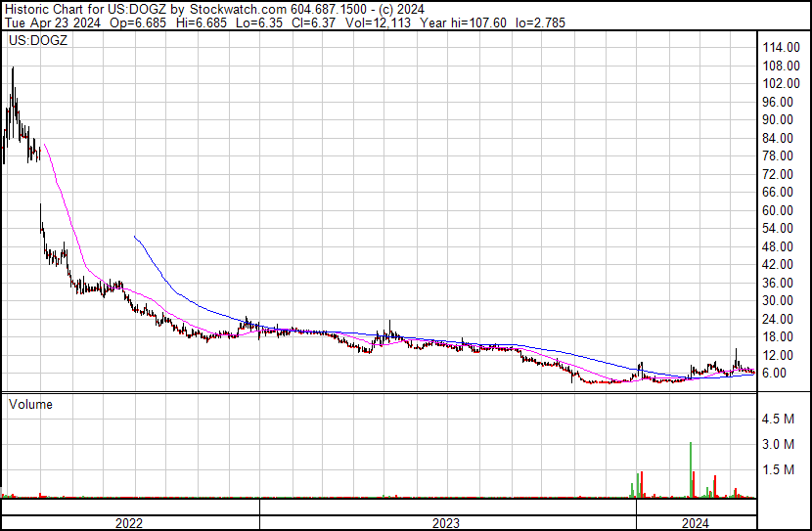Select the 2023 year label on timeline

(446, 522)
